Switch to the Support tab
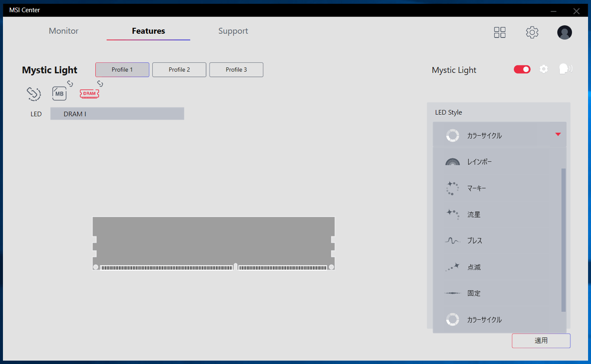 pyautogui.click(x=233, y=31)
